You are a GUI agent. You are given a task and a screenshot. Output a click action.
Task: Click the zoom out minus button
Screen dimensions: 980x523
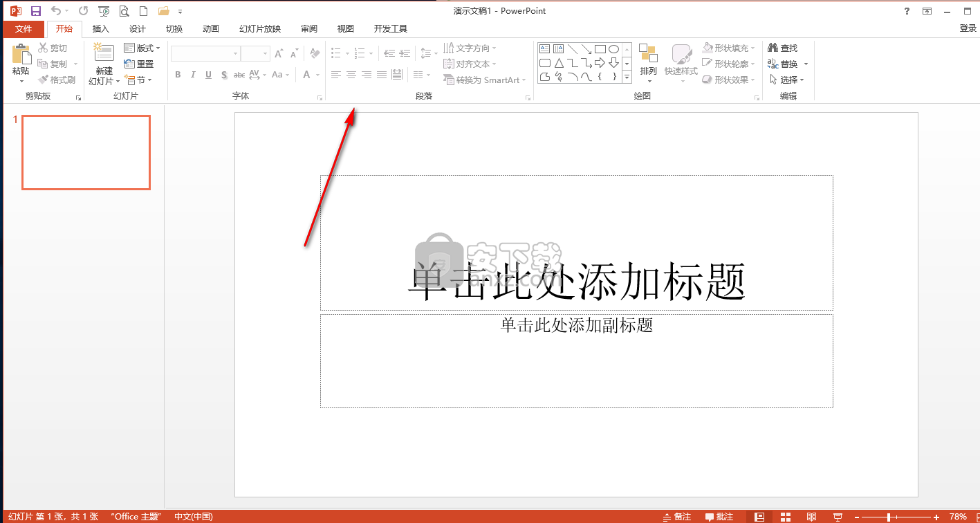coord(856,517)
